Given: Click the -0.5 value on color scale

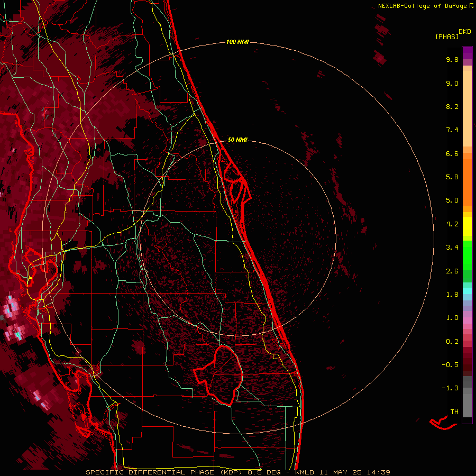Looking at the screenshot, I should [x=450, y=365].
